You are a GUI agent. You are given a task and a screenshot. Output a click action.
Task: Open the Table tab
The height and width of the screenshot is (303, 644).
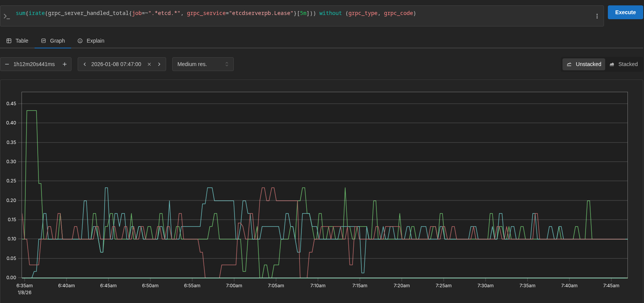(17, 41)
